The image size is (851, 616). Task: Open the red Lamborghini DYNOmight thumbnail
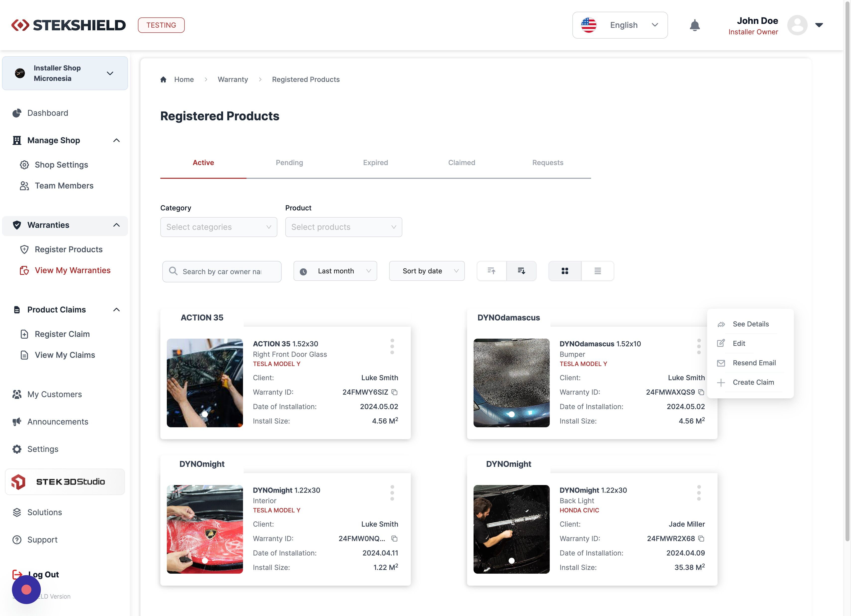[x=205, y=529]
